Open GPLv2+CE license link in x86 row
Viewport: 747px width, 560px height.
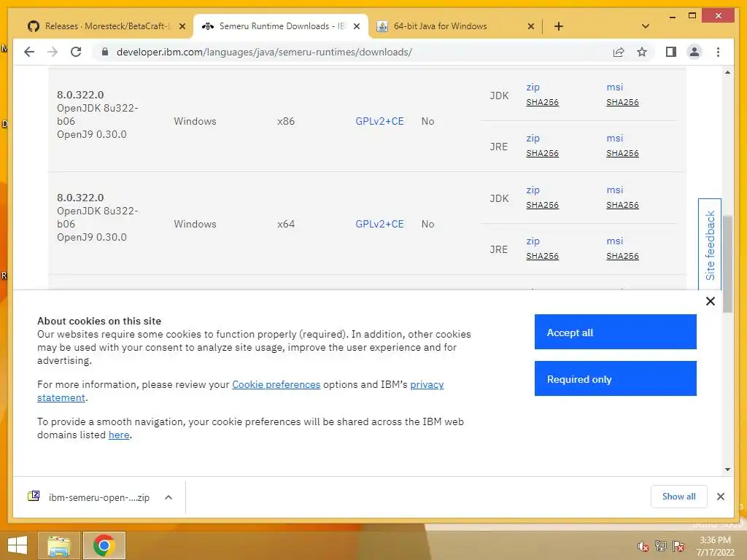(x=379, y=121)
